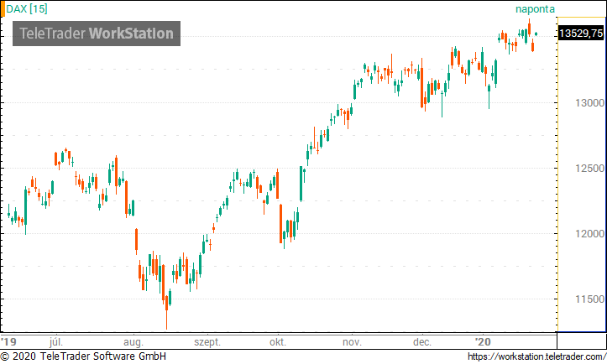
Task: Open the workstation.teletrader.com link
Action: (x=536, y=356)
